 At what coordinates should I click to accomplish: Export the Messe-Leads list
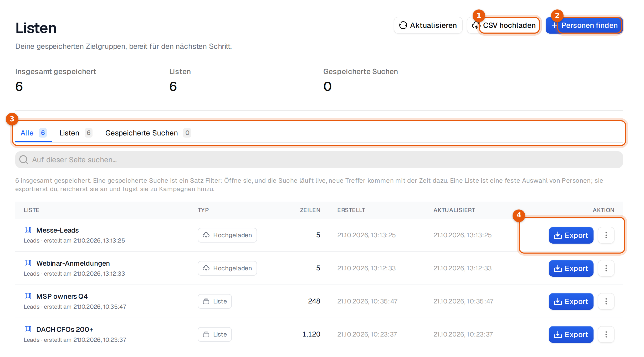[x=571, y=235]
